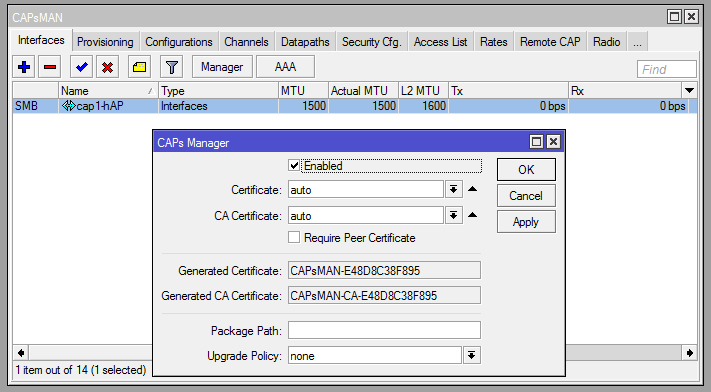Click the Package Path input field
Image resolution: width=711 pixels, height=392 pixels.
[384, 330]
